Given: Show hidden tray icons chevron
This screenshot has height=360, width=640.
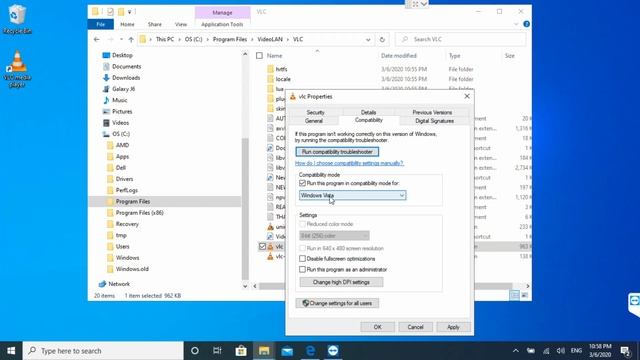Looking at the screenshot, I should (516, 351).
